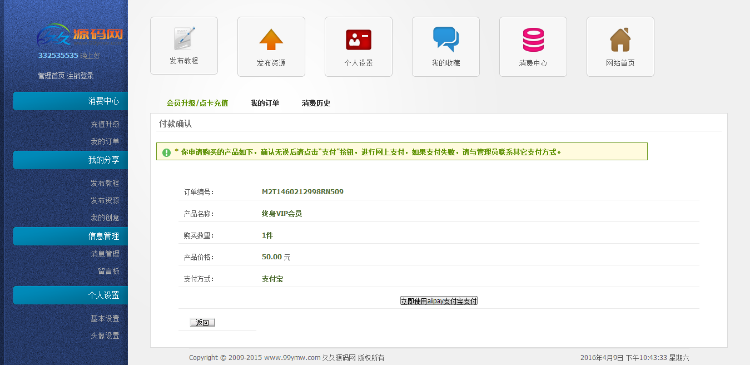Viewport: 750px width, 365px height.
Task: Open the 个人设置 red ID card tile
Action: (358, 46)
